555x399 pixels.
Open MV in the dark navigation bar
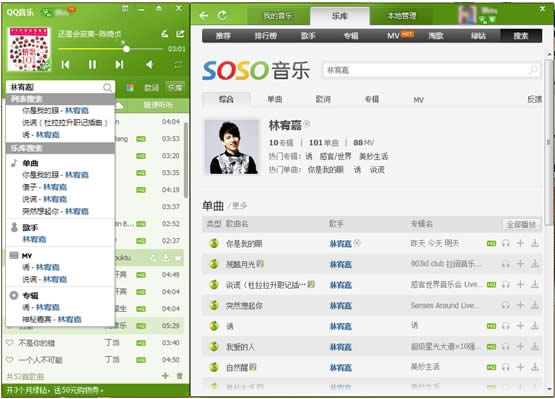pos(393,36)
